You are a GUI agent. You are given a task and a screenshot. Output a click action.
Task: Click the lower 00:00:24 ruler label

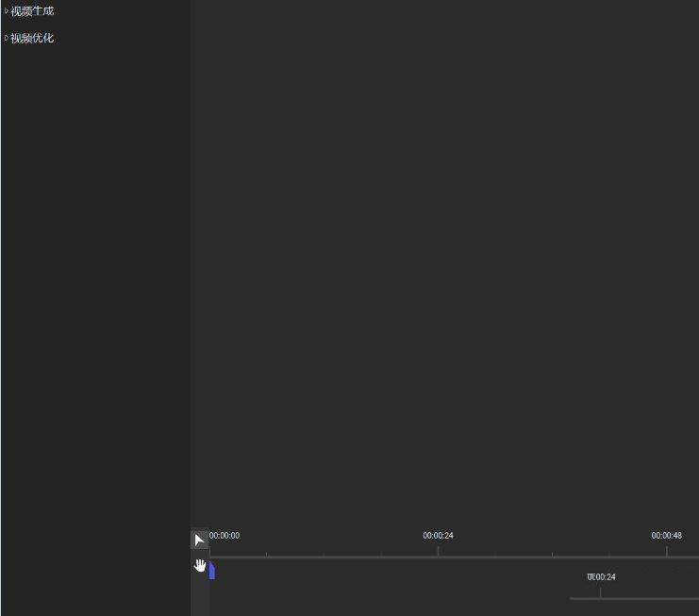click(x=601, y=576)
